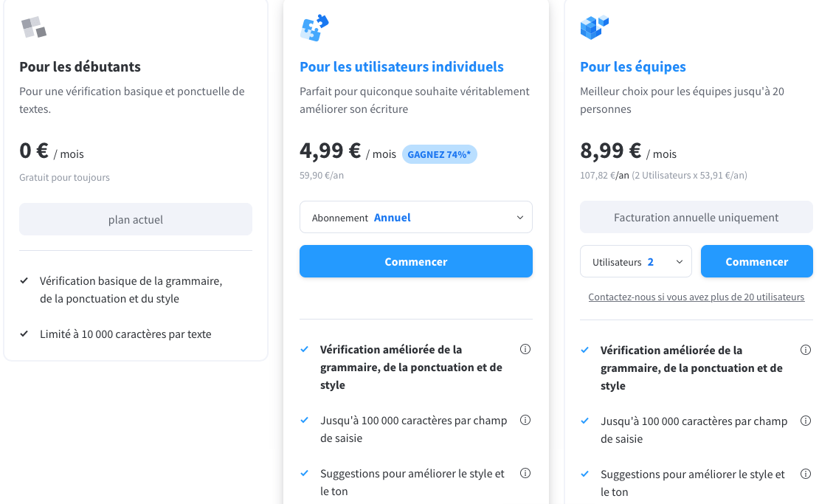Click the 'plan actuel' button

pos(136,220)
